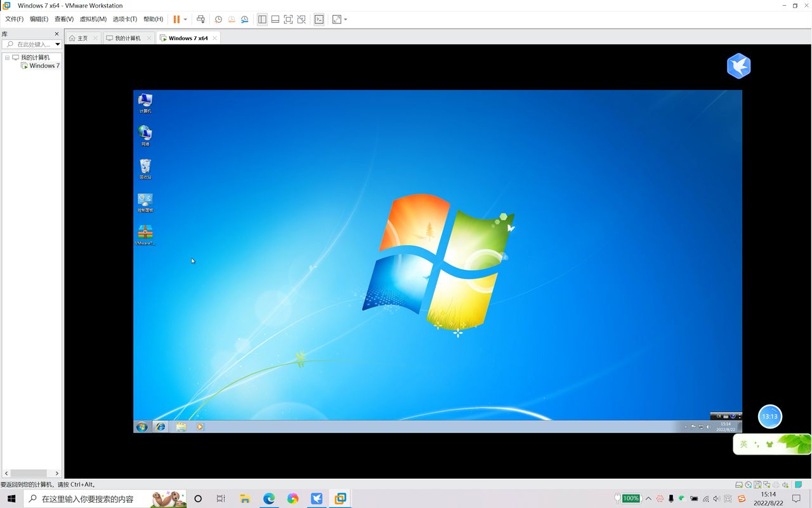Screen dimensions: 812x508
Task: Click Sogou input method tray icon
Action: pyautogui.click(x=742, y=499)
